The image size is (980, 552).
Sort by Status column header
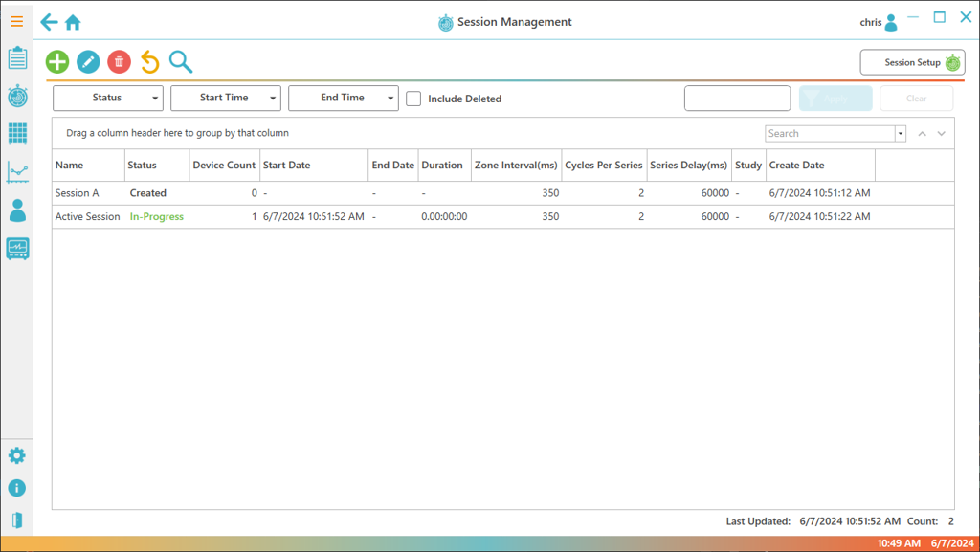157,165
